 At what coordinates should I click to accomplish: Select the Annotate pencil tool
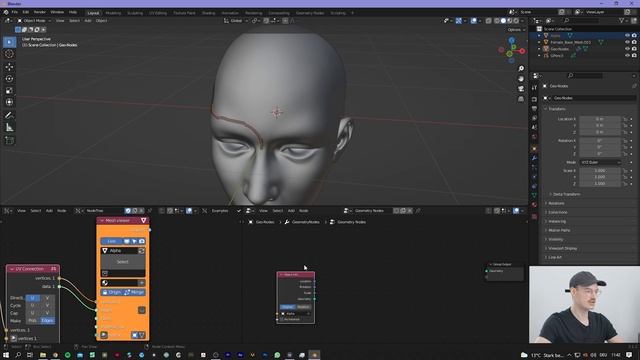point(9,116)
